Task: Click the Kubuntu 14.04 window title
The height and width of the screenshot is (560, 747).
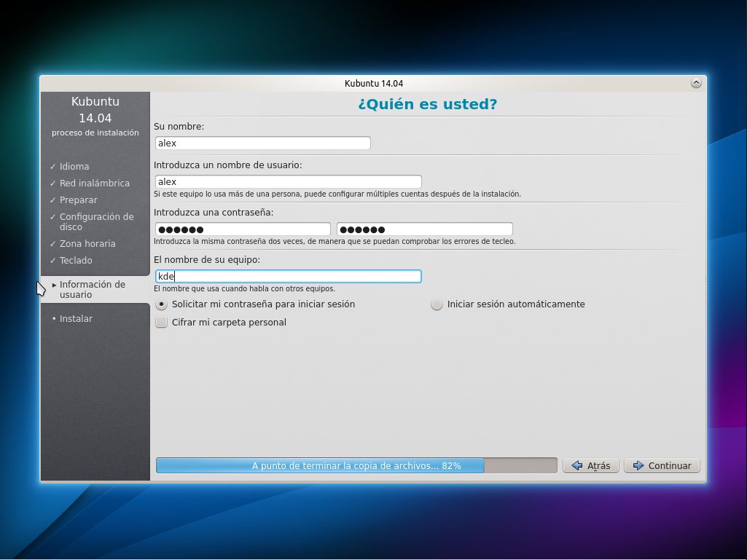Action: (x=373, y=83)
